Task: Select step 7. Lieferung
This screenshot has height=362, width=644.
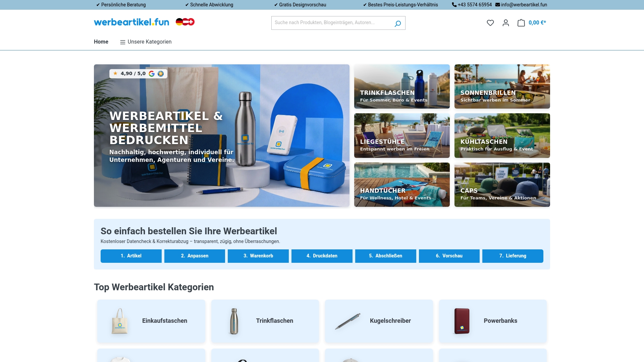Action: (513, 256)
